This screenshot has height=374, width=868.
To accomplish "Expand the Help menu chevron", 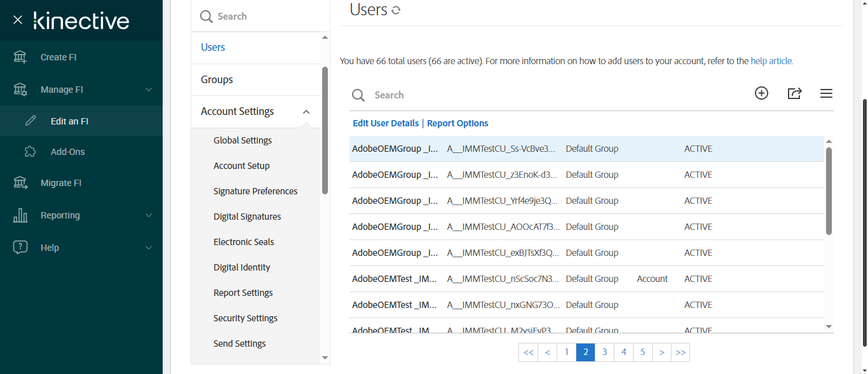I will pyautogui.click(x=149, y=248).
